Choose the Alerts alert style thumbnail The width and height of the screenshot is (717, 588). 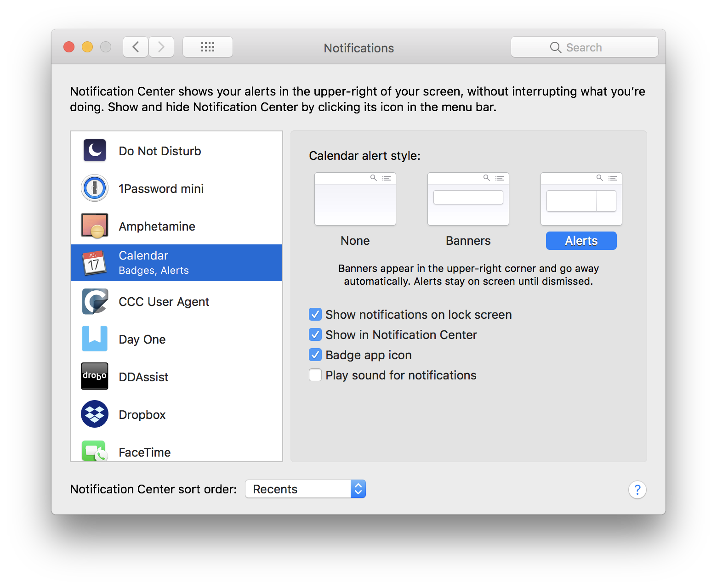click(x=581, y=199)
